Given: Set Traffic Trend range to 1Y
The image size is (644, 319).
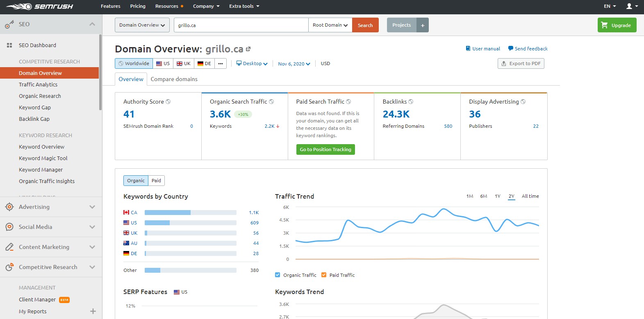Looking at the screenshot, I should point(498,196).
